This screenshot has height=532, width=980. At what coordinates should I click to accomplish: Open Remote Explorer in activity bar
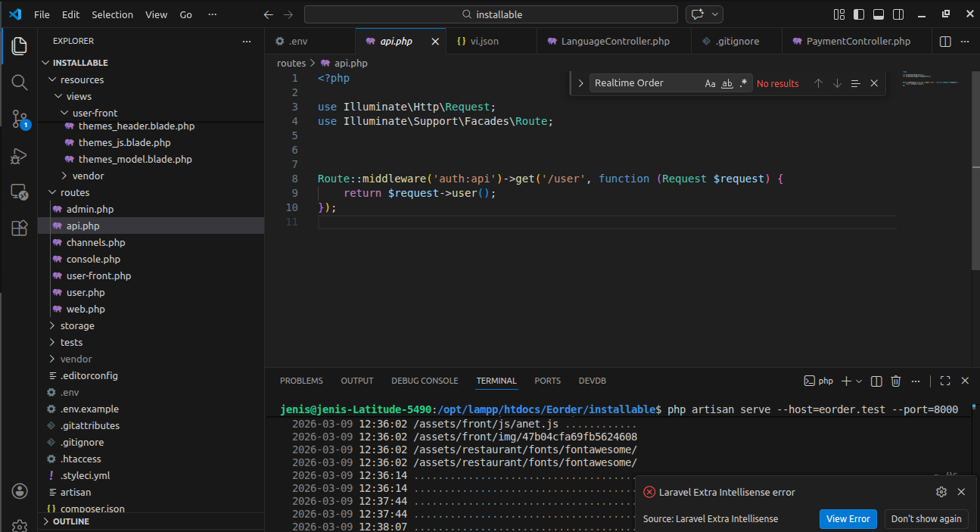(x=20, y=191)
